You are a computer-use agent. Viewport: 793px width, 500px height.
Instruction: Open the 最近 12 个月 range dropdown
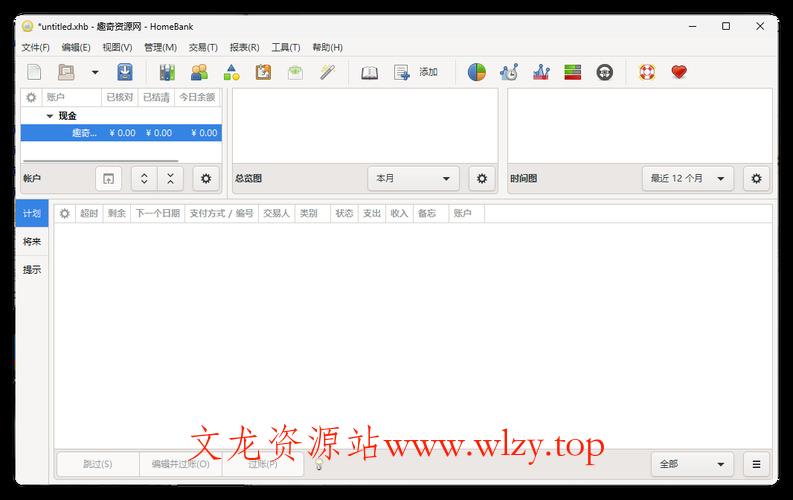688,178
